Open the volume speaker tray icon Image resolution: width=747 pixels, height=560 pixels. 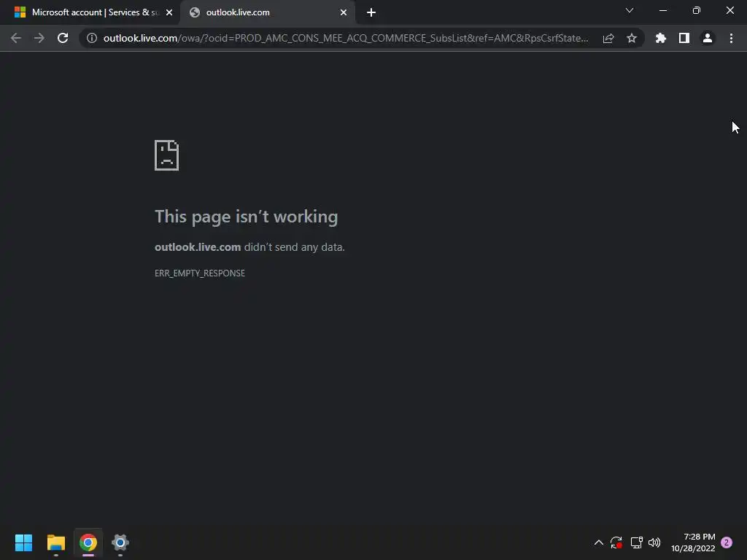pos(654,542)
